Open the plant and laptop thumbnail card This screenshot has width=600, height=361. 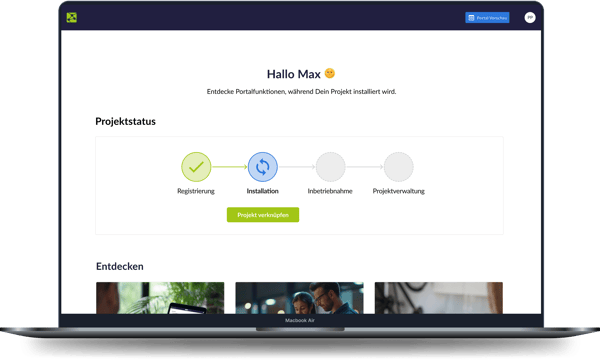point(160,298)
